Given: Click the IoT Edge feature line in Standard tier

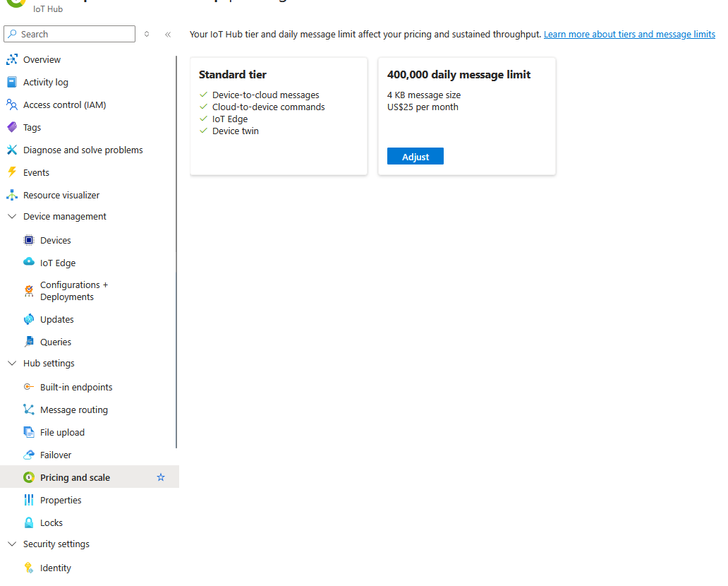Looking at the screenshot, I should [230, 119].
